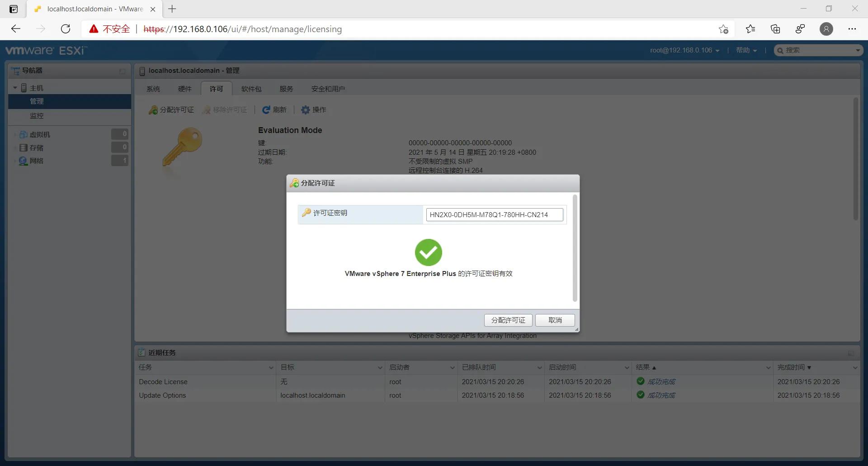
Task: Open the root@192.168.0.106 user dropdown
Action: click(x=684, y=50)
